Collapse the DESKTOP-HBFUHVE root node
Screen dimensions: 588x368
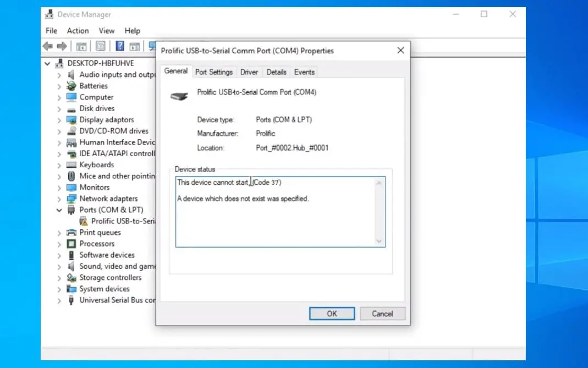point(47,63)
